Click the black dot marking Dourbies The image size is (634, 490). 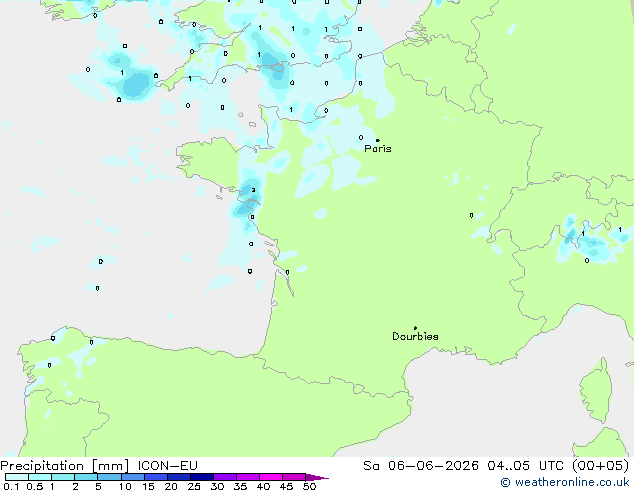point(415,328)
